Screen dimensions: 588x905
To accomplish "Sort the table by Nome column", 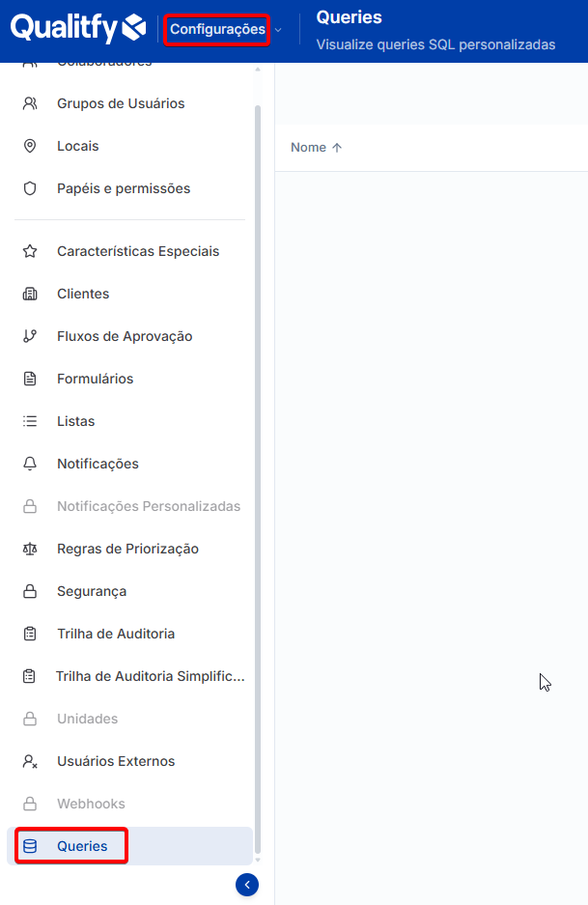I will (x=317, y=148).
